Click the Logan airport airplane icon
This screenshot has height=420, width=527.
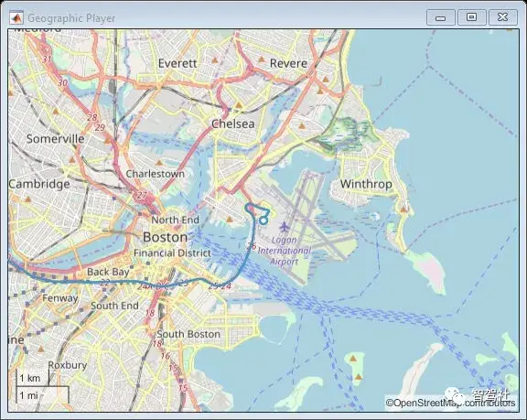tap(285, 226)
